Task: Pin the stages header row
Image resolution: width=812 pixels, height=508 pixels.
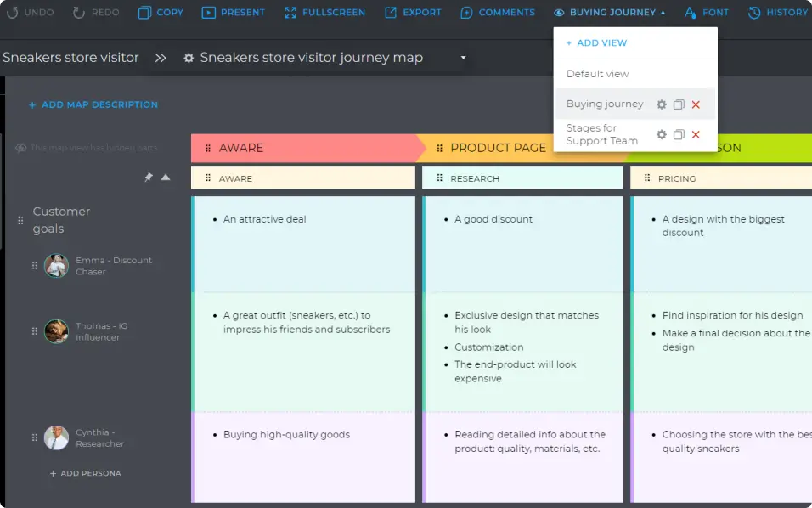Action: 148,177
